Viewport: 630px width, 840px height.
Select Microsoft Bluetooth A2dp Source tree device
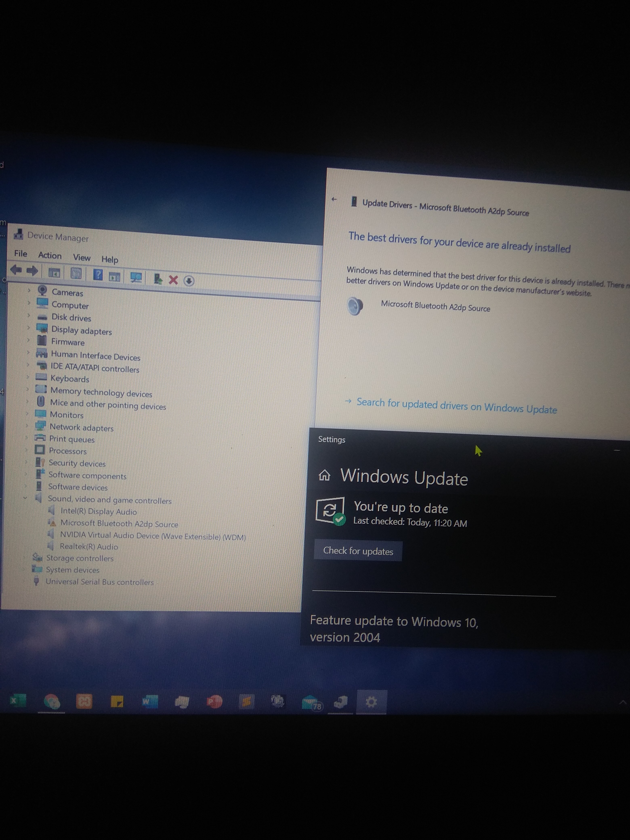[119, 524]
